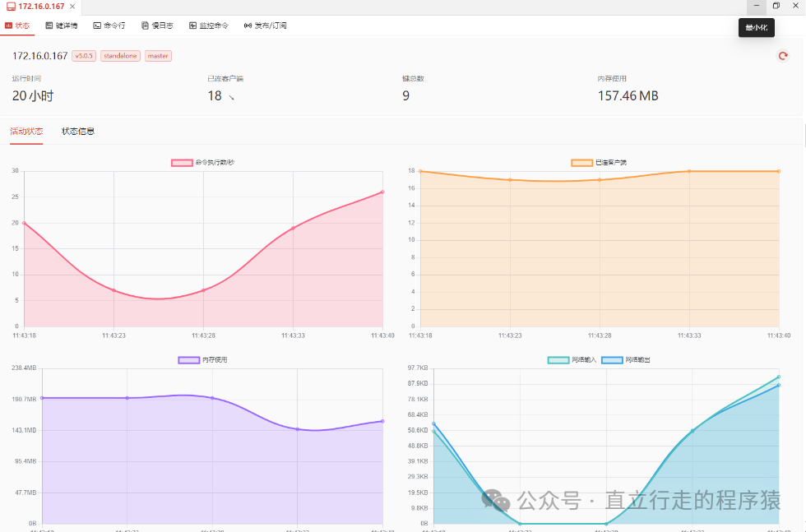Click the blue 网络输出 legend swatch
The image size is (806, 532).
[612, 360]
